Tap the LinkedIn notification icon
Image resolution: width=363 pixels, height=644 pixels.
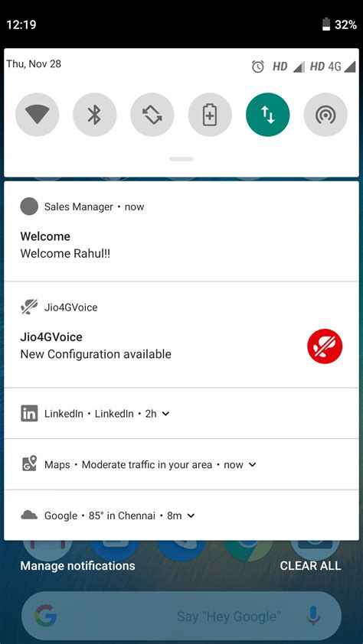point(29,413)
